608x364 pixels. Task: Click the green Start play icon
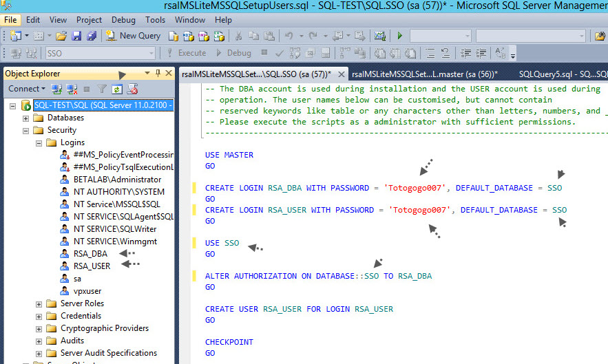pyautogui.click(x=400, y=36)
